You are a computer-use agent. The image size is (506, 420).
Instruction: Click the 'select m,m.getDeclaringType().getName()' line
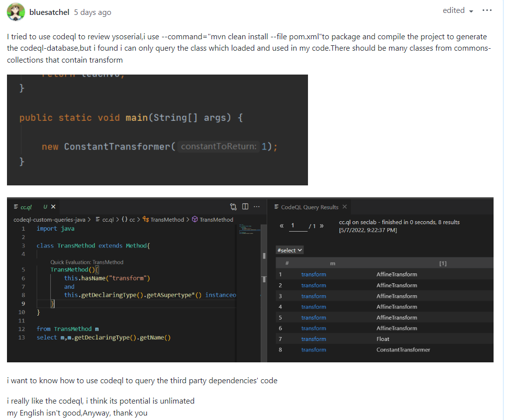tap(103, 337)
